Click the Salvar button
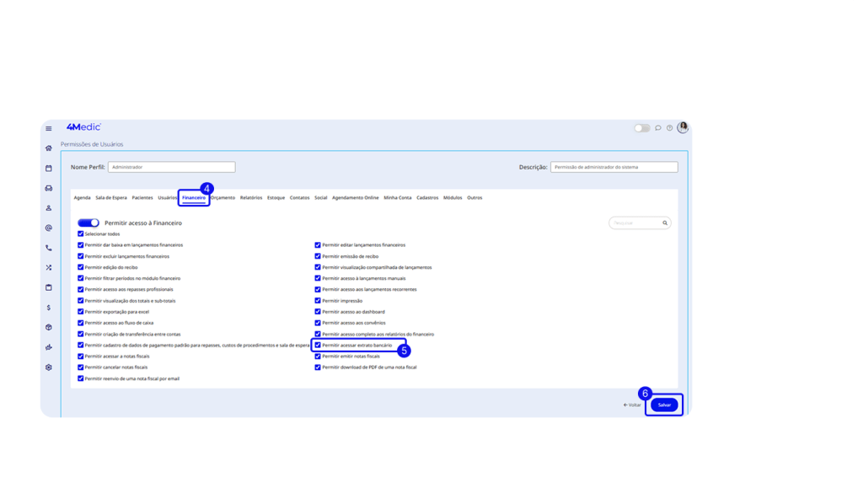Viewport: 863px width, 504px height. point(664,405)
